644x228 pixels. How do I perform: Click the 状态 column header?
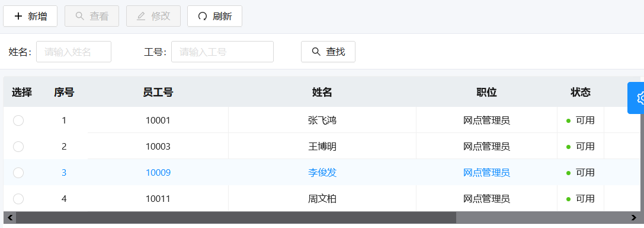click(581, 93)
